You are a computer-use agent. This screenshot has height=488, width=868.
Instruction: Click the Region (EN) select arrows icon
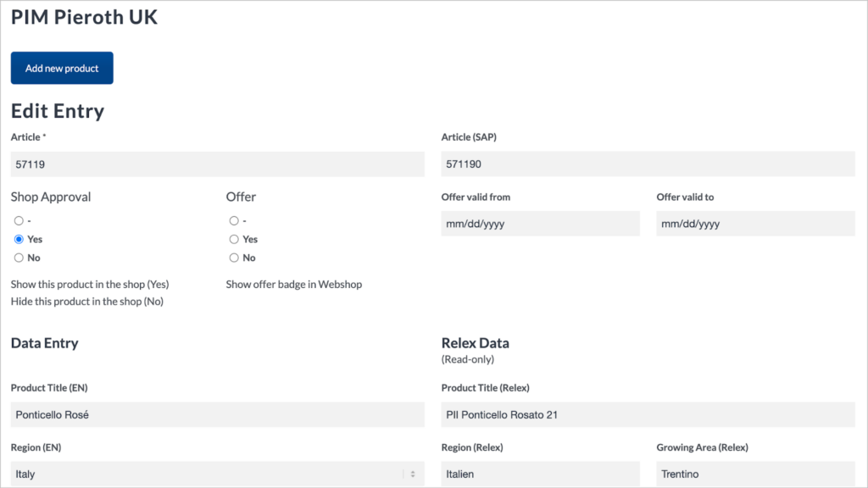pos(413,474)
